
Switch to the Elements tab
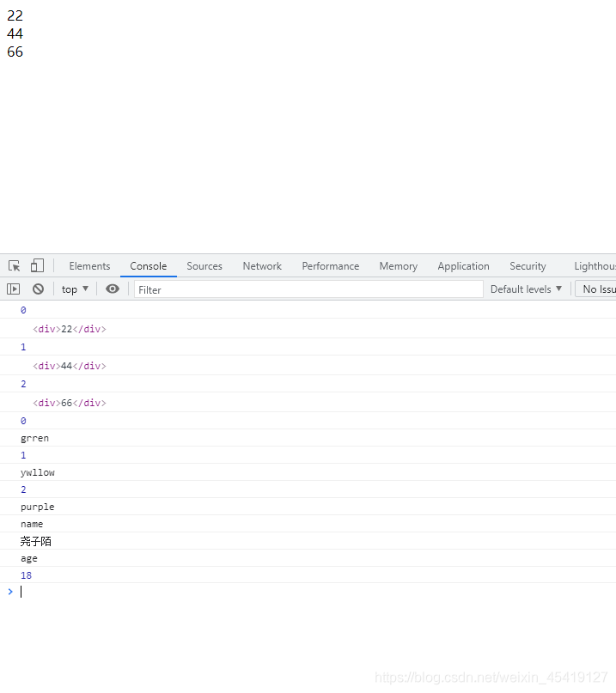pyautogui.click(x=89, y=266)
